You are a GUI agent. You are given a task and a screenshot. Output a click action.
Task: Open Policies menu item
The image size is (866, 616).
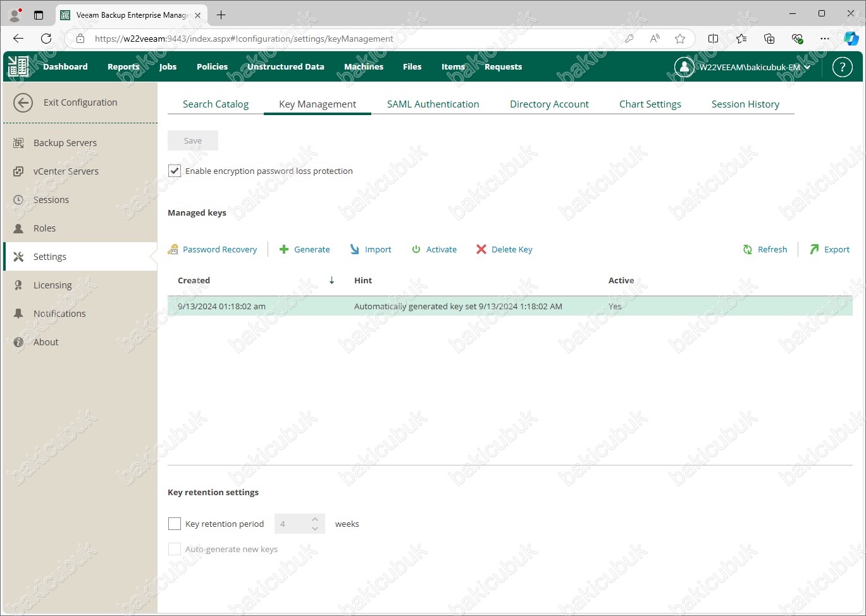pyautogui.click(x=212, y=66)
